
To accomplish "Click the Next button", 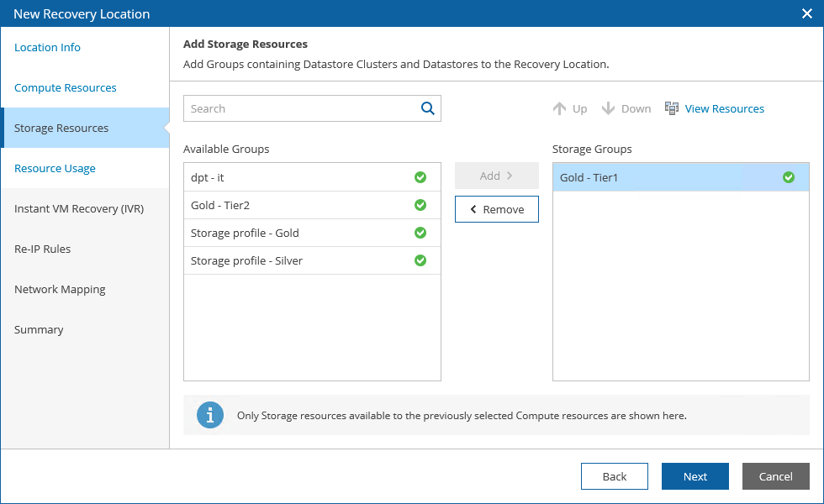I will [695, 476].
